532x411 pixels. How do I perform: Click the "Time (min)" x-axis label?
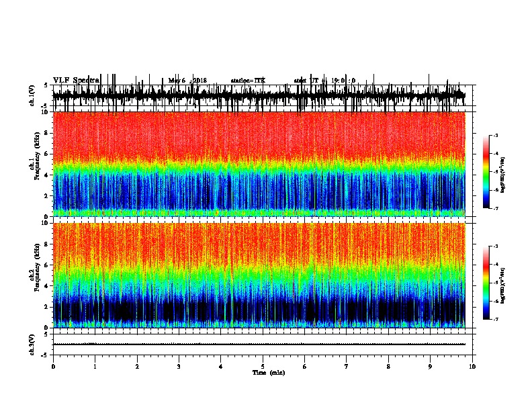point(269,373)
